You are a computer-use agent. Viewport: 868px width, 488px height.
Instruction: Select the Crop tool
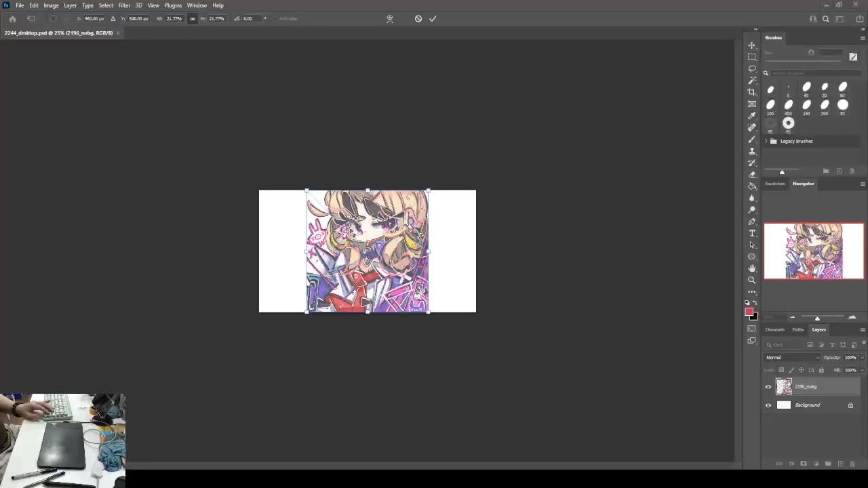[x=751, y=91]
